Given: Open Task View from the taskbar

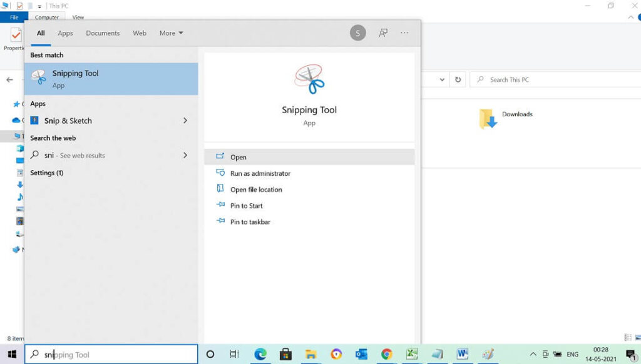Looking at the screenshot, I should (235, 354).
